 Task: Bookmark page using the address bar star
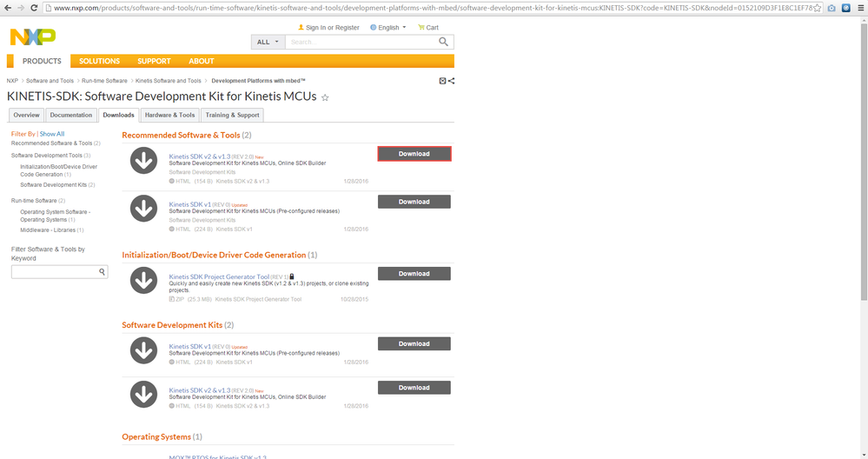tap(817, 8)
